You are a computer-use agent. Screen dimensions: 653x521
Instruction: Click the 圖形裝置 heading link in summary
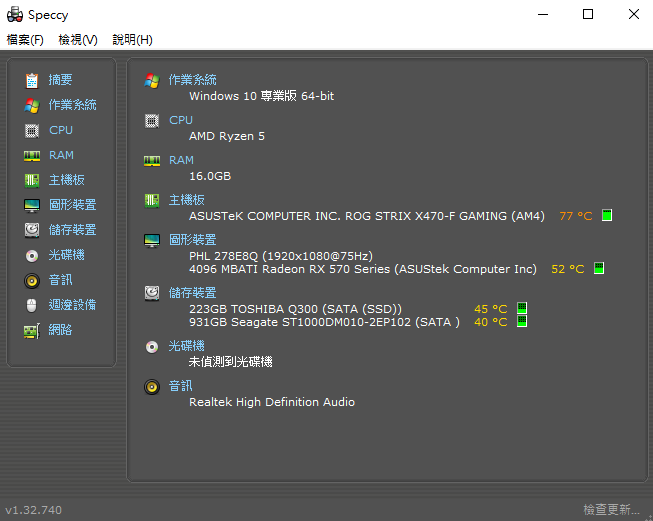(x=192, y=240)
